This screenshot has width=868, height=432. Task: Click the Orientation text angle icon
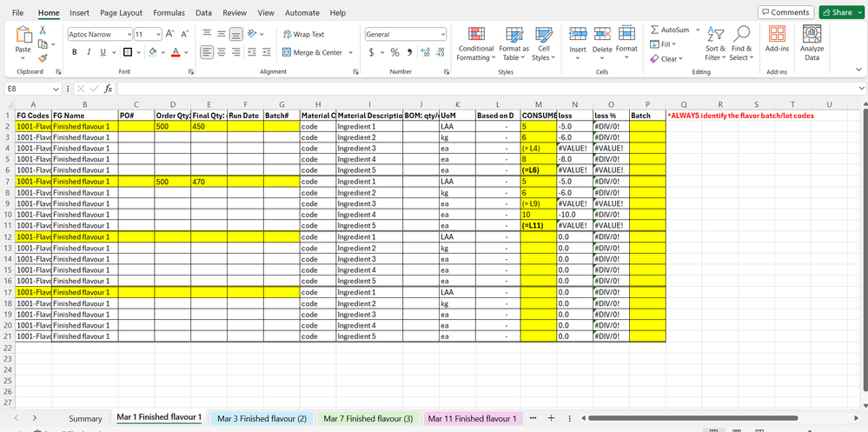[252, 34]
